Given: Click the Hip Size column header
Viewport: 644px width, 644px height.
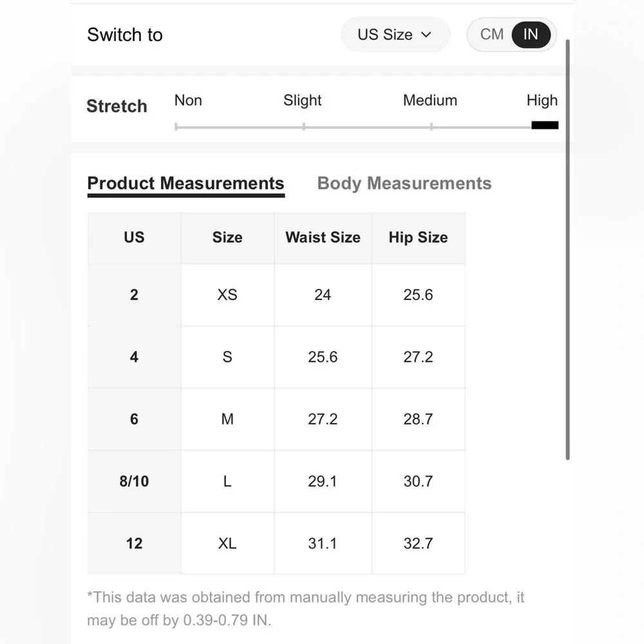Looking at the screenshot, I should click(x=418, y=238).
